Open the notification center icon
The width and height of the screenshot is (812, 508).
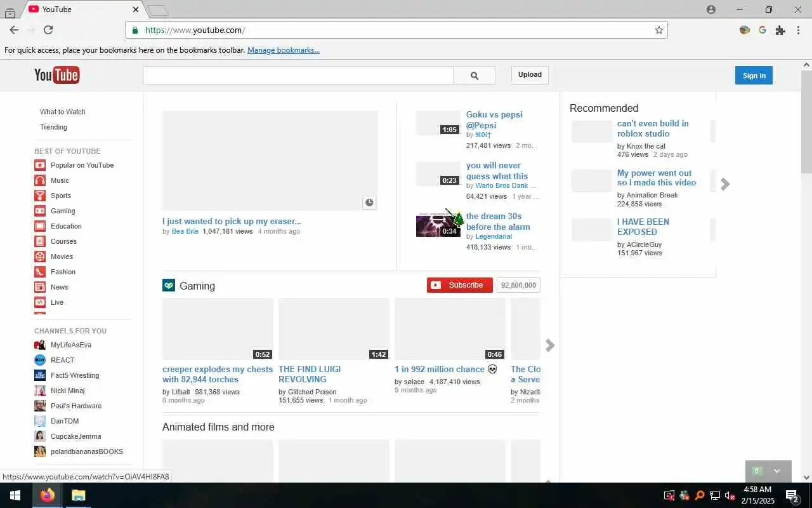point(792,495)
